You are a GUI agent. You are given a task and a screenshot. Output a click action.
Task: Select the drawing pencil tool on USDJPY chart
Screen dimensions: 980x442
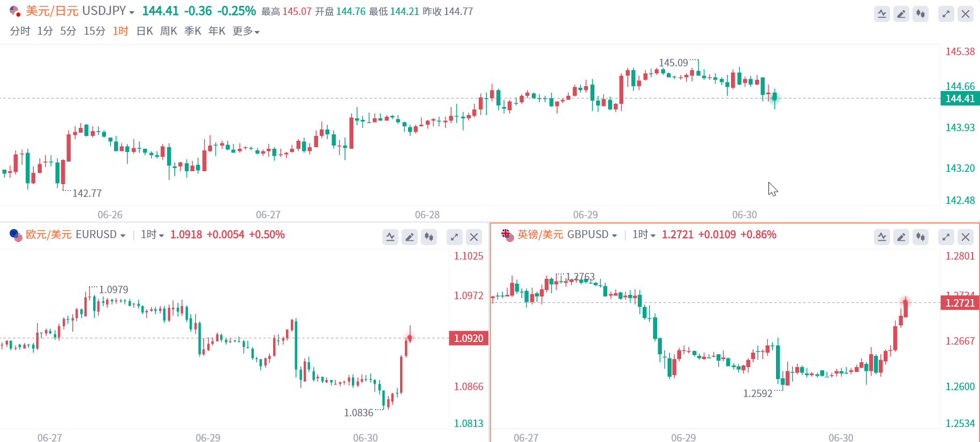point(901,14)
